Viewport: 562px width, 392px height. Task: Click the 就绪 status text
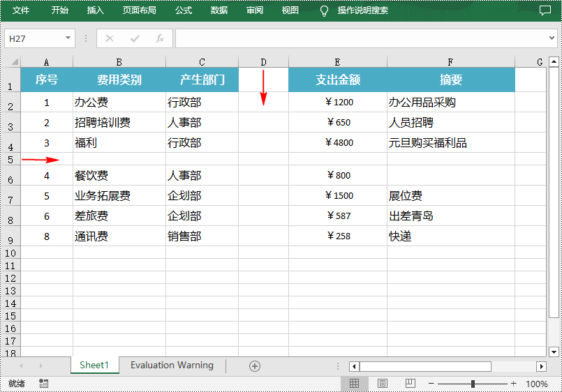point(17,384)
